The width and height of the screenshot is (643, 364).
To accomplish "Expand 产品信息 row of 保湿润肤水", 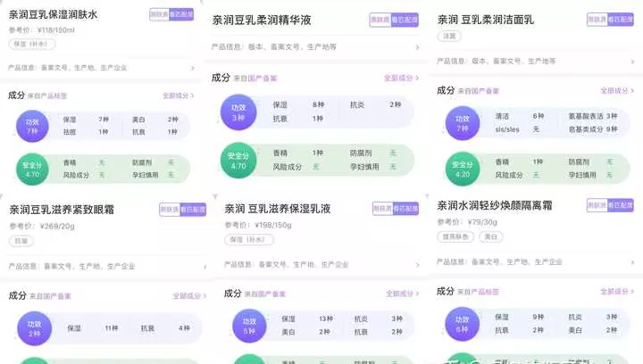I will coord(101,68).
